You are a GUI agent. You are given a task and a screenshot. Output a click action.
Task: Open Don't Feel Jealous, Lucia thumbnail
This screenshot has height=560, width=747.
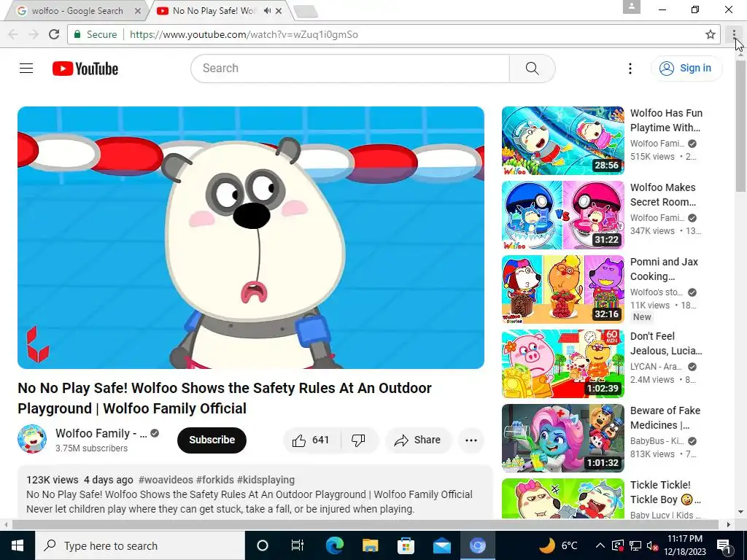(x=562, y=364)
